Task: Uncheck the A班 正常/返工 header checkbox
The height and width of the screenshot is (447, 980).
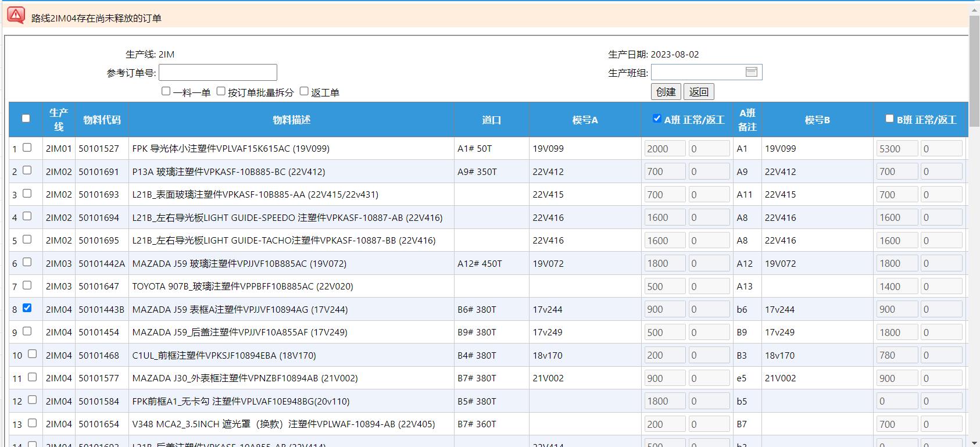Action: point(657,119)
